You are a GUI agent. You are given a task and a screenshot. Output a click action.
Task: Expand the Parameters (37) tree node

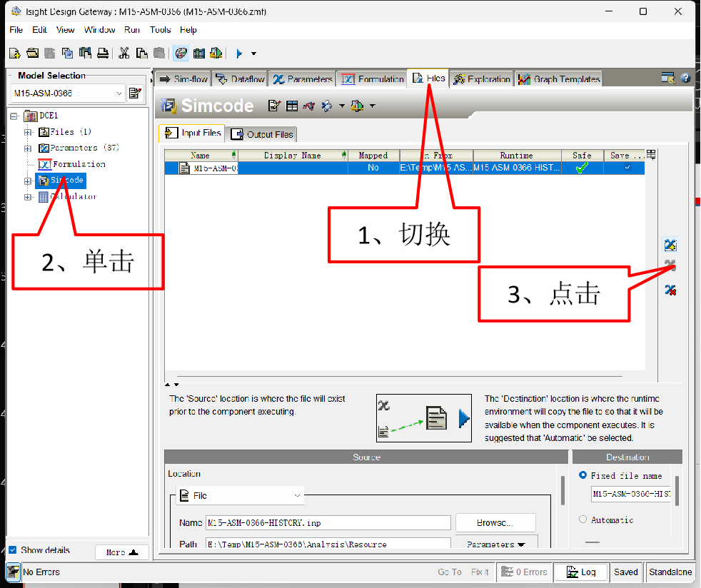29,148
